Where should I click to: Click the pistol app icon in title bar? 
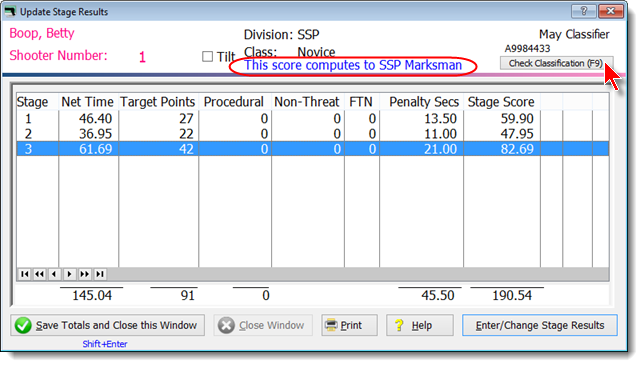[x=10, y=11]
